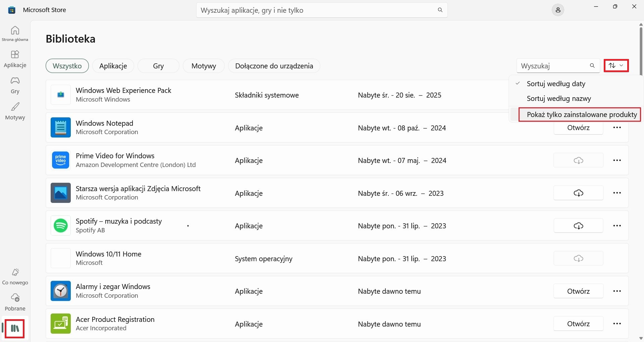Click the Spotify app icon
The height and width of the screenshot is (342, 644).
pos(61,226)
